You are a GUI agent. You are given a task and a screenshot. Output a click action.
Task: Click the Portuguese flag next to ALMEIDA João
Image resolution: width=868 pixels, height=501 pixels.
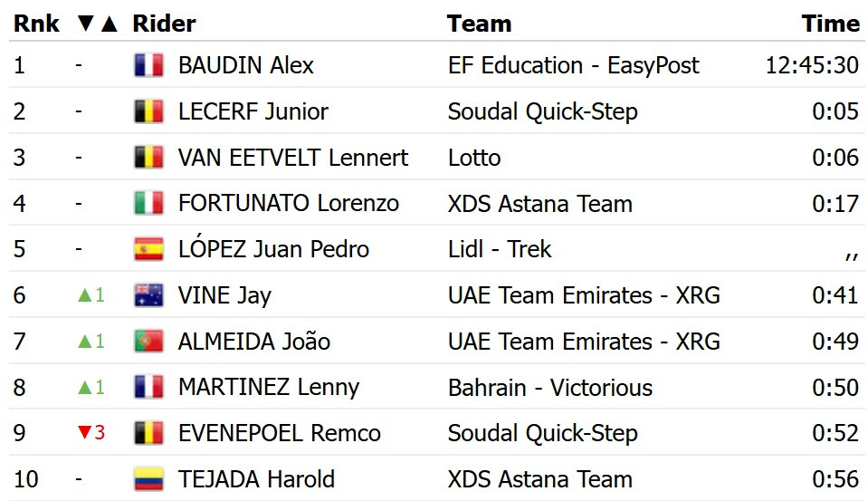(148, 342)
